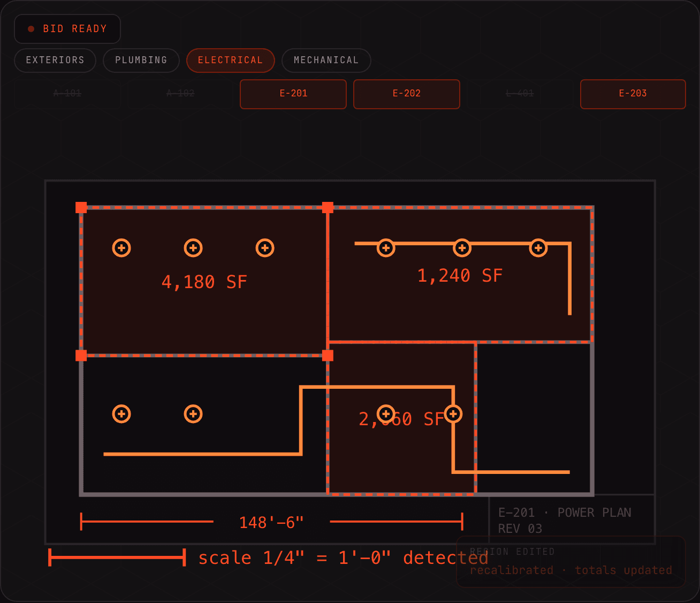
Task: Click the dimmed A-102 sheet
Action: [180, 94]
